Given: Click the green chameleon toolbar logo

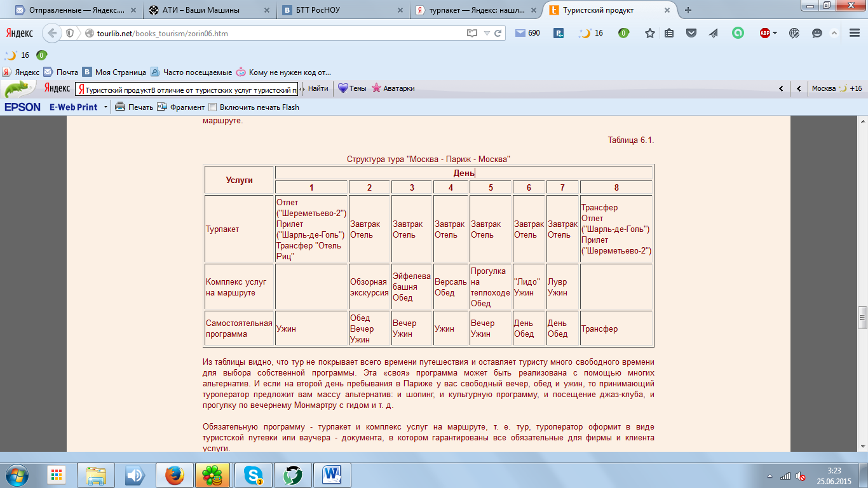Looking at the screenshot, I should tap(18, 88).
